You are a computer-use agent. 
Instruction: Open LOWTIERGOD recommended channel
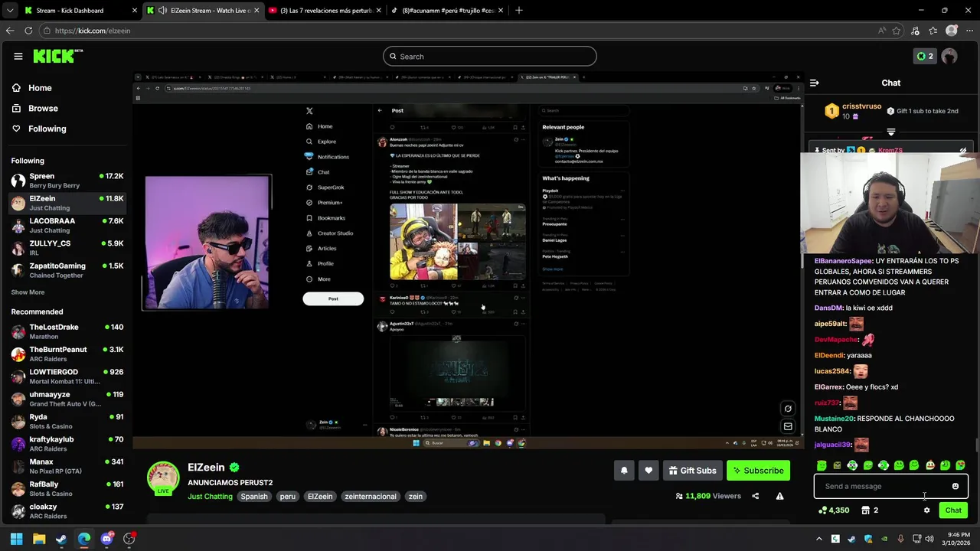(67, 377)
